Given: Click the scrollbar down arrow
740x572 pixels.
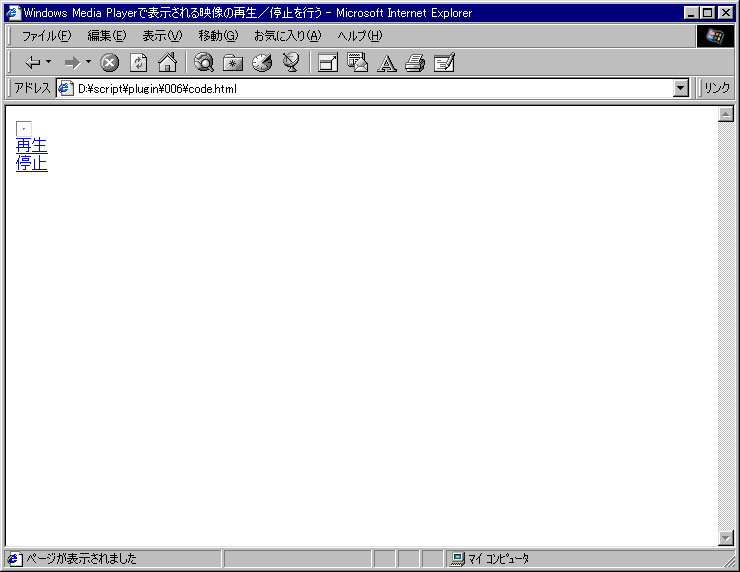Looking at the screenshot, I should click(x=726, y=538).
